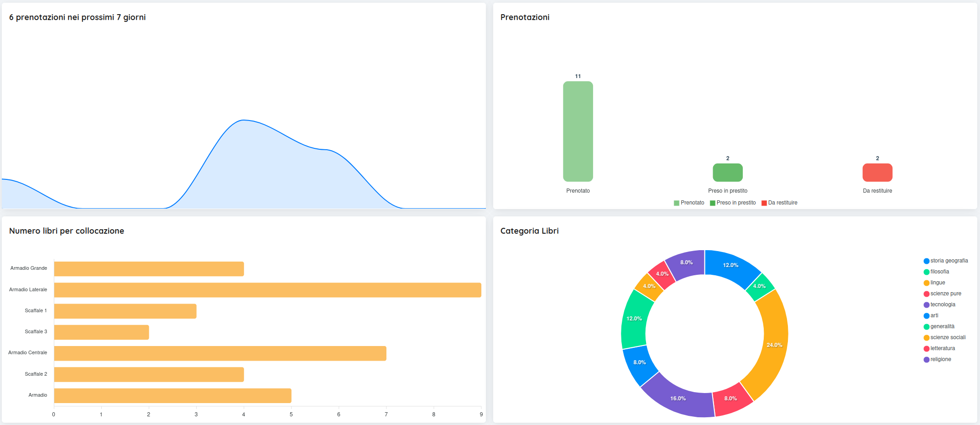Hide the filosofia category in legend
The height and width of the screenshot is (425, 980).
pos(939,272)
